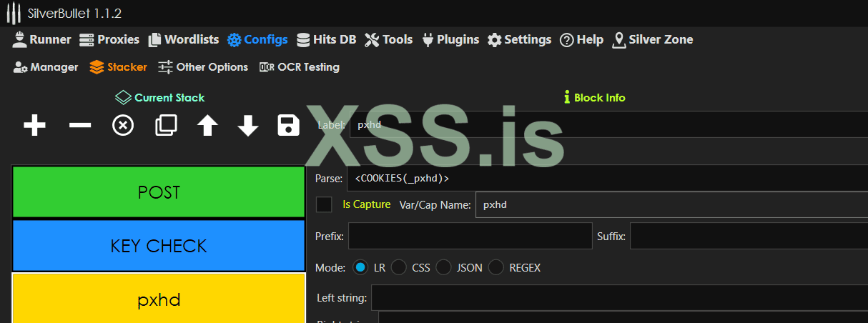Image resolution: width=868 pixels, height=323 pixels.
Task: Duplicate the selected block with the copy icon
Action: coord(166,126)
